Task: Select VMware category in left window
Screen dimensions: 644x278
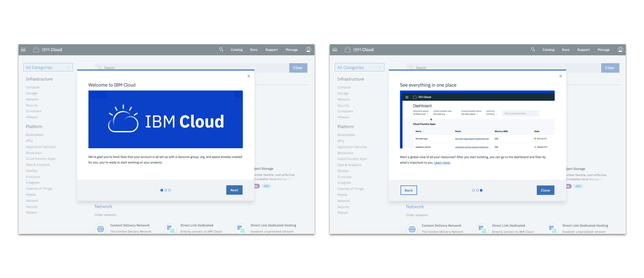Action: point(32,117)
